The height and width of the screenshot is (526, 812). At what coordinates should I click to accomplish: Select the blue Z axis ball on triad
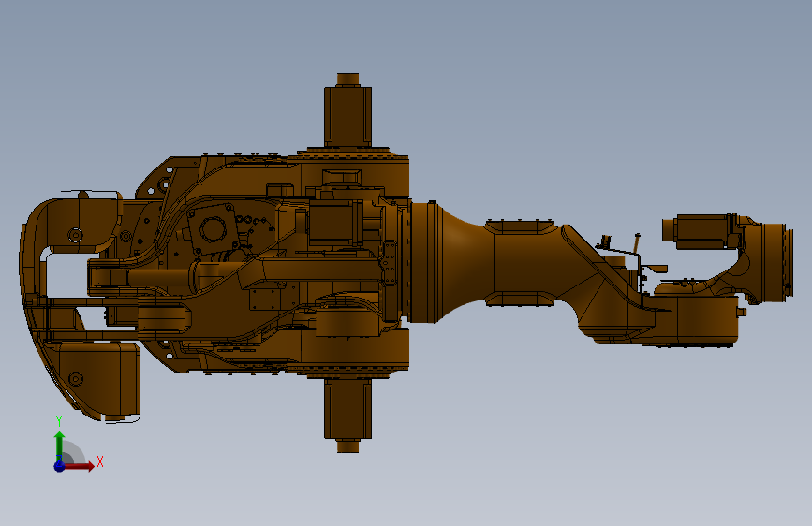[59, 466]
